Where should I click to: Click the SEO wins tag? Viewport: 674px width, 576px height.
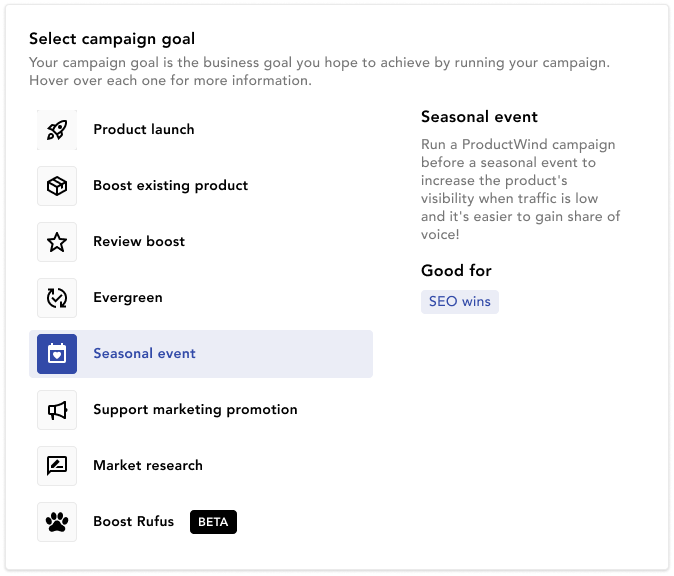[x=460, y=302]
